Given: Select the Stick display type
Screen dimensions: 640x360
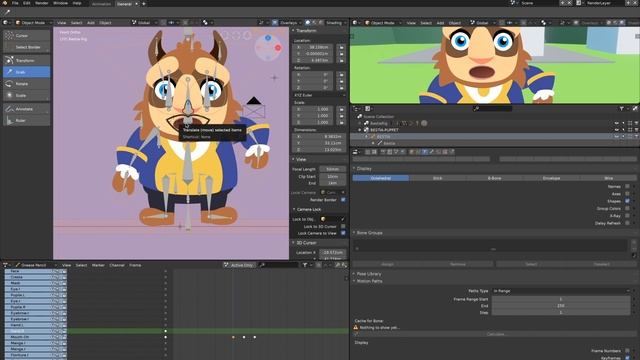Looking at the screenshot, I should coord(438,178).
